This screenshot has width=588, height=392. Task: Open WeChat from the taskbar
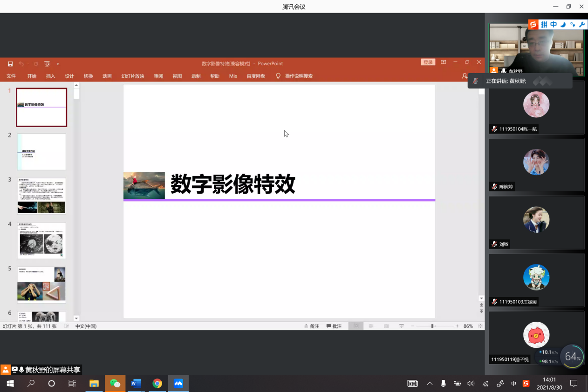[x=115, y=384]
